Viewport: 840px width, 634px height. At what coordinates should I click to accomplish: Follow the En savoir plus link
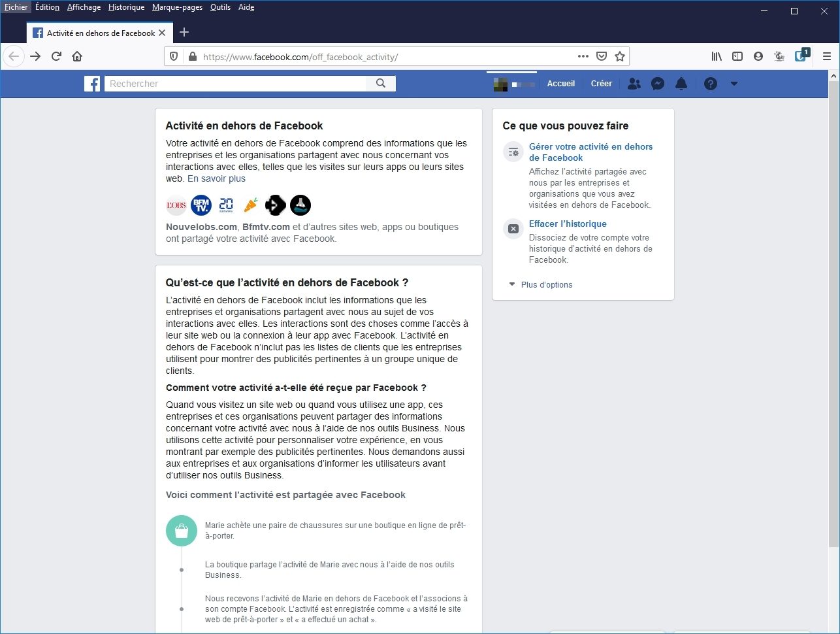(x=216, y=178)
